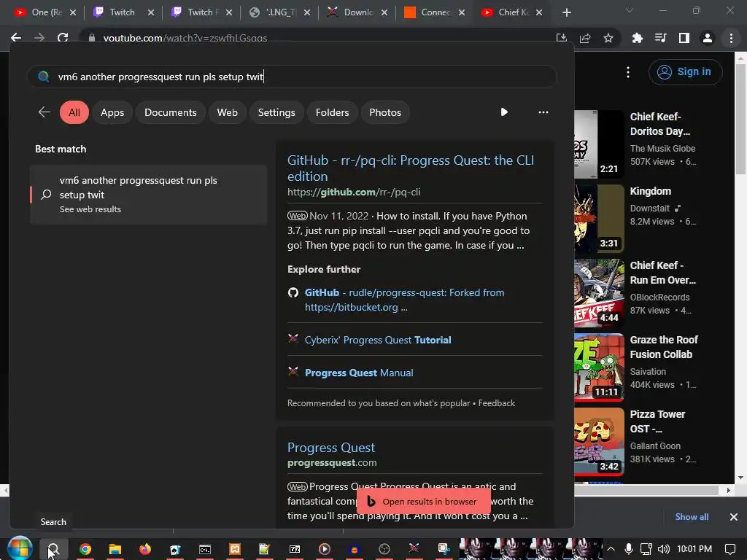The width and height of the screenshot is (747, 560).
Task: Switch to the '.LNG_T' tab
Action: [x=279, y=12]
